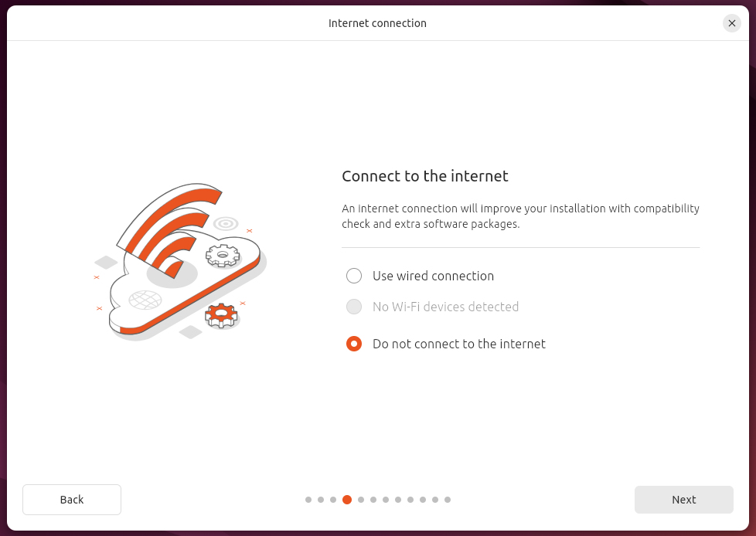Click the active orange progress dot

347,500
